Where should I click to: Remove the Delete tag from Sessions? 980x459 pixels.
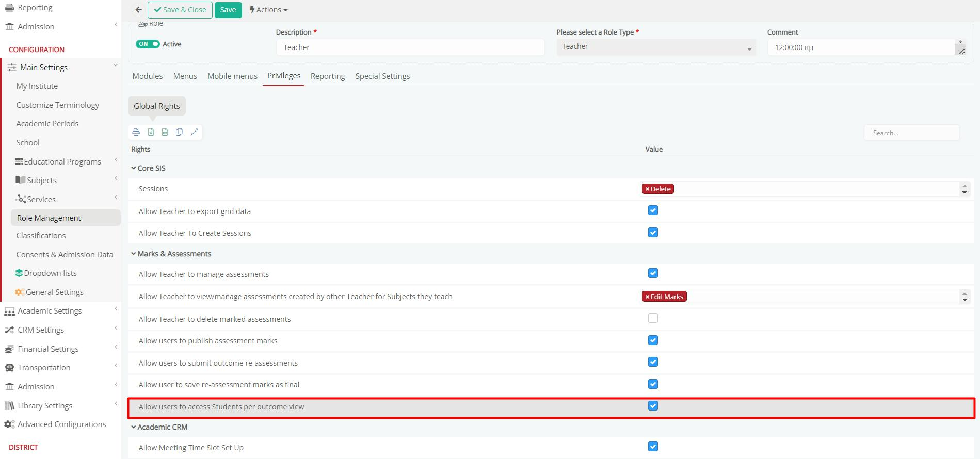tap(647, 189)
